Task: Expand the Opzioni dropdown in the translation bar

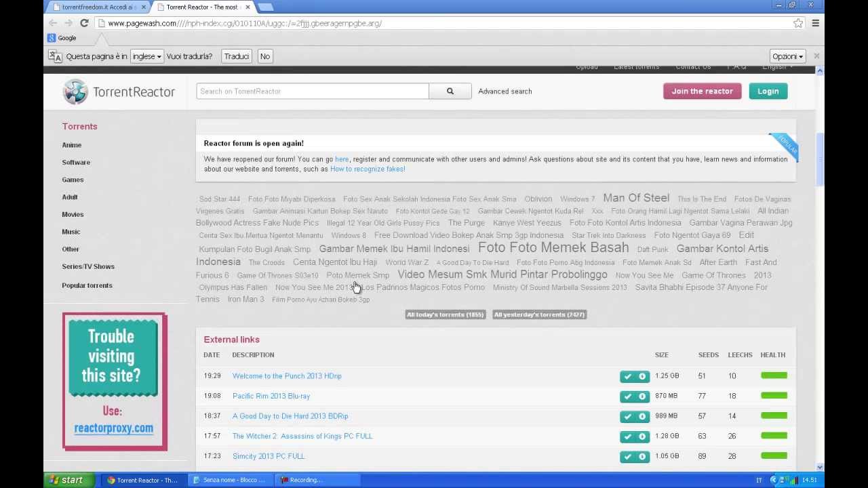Action: (x=787, y=56)
